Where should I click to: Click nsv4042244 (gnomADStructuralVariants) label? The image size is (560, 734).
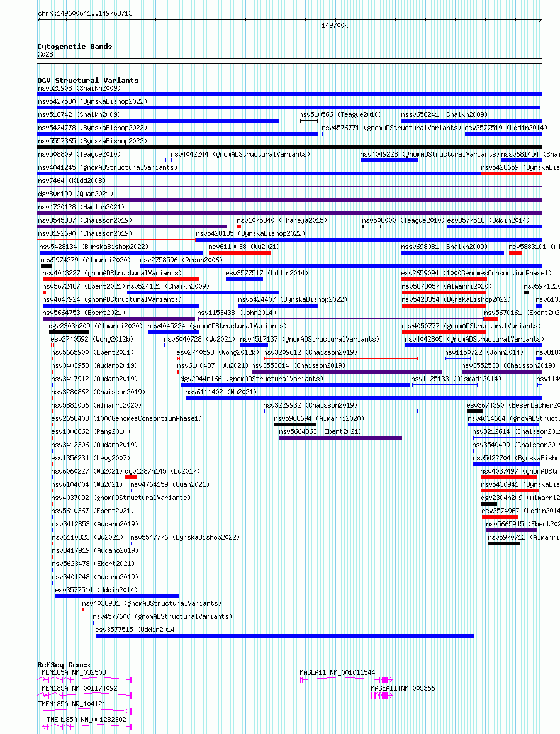pos(240,154)
